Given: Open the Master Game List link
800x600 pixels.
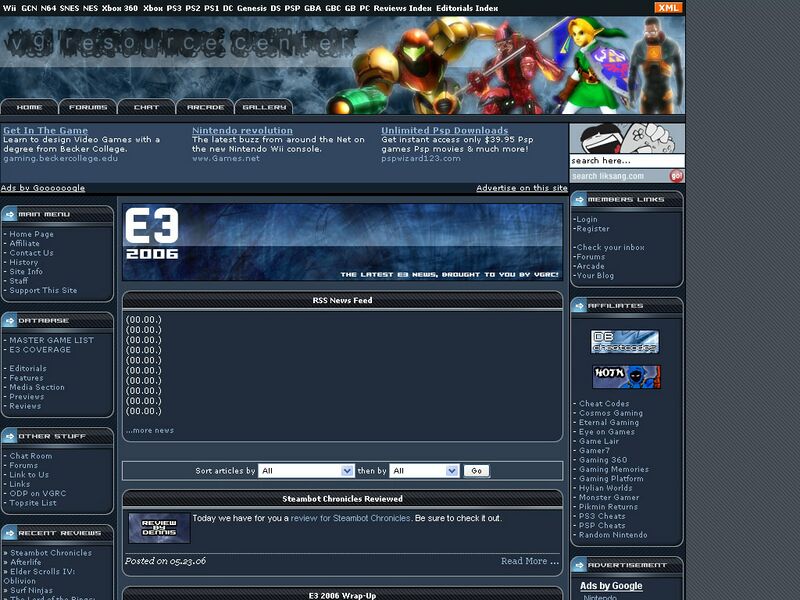Looking at the screenshot, I should (x=51, y=340).
